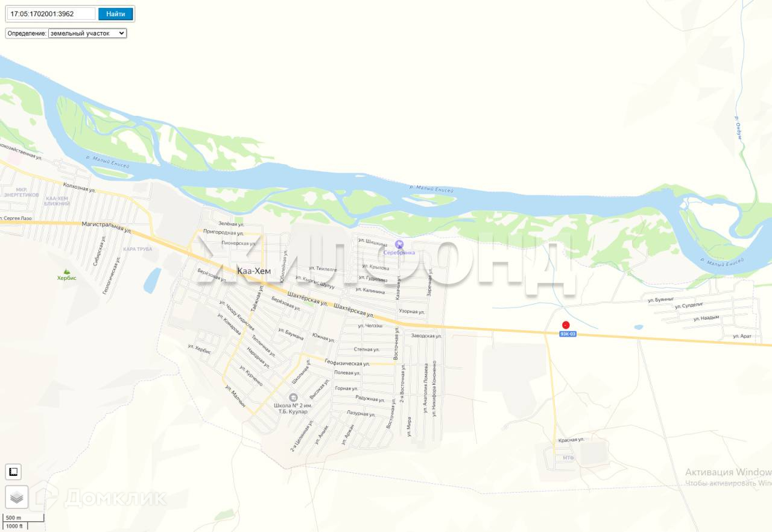This screenshot has height=532, width=772.
Task: Click the Домклик logo watermark
Action: 100,498
